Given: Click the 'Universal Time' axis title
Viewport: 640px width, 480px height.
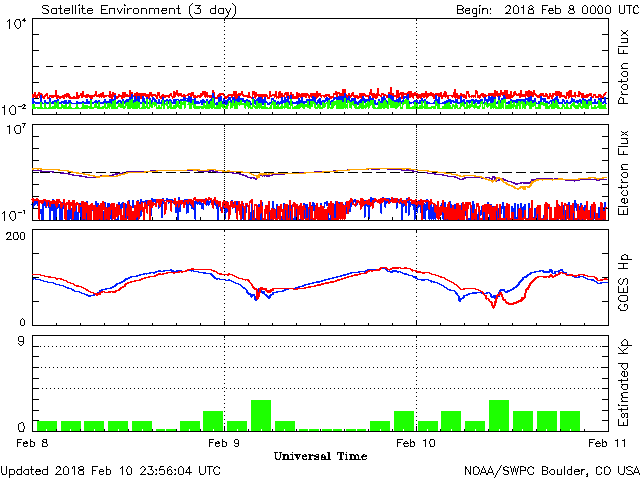Looking at the screenshot, I should point(320,456).
